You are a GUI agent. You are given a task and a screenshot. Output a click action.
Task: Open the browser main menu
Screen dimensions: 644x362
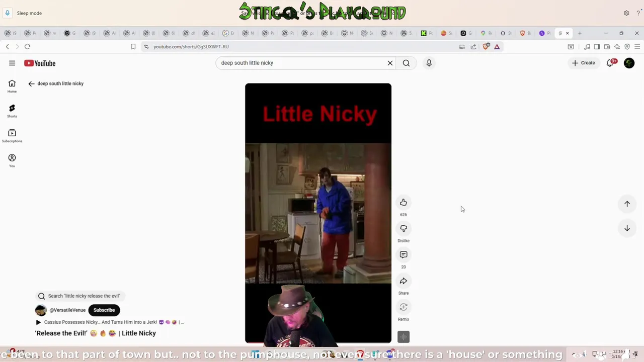(637, 47)
